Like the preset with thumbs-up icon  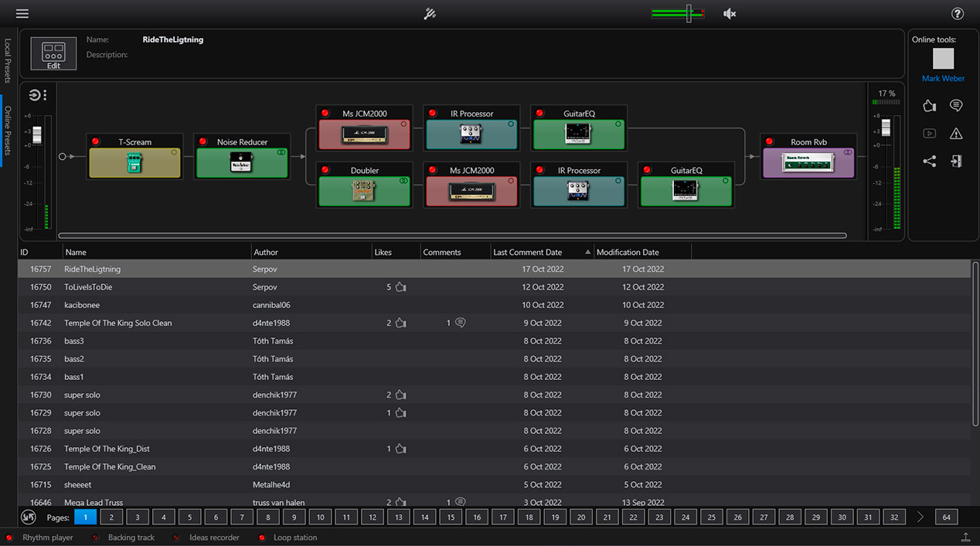click(x=929, y=106)
